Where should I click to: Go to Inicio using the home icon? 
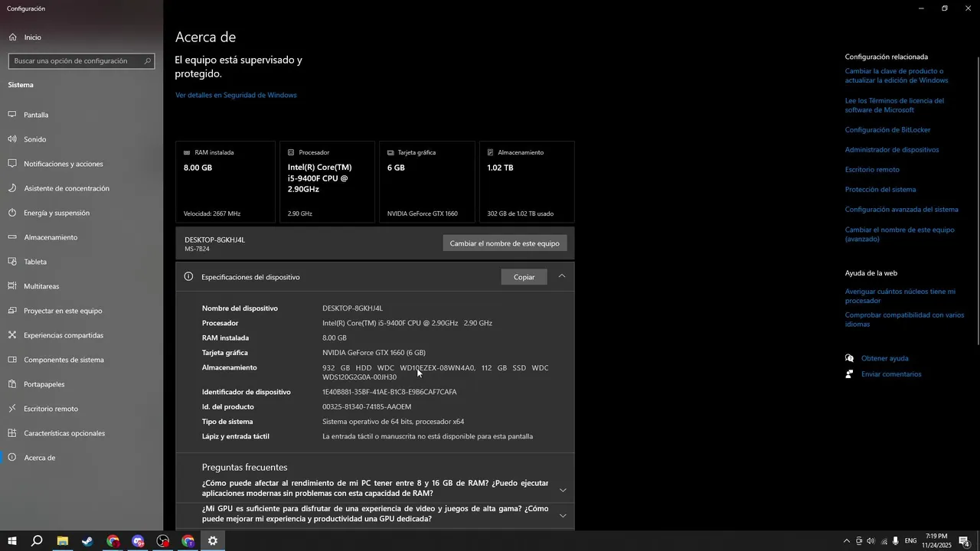coord(12,37)
